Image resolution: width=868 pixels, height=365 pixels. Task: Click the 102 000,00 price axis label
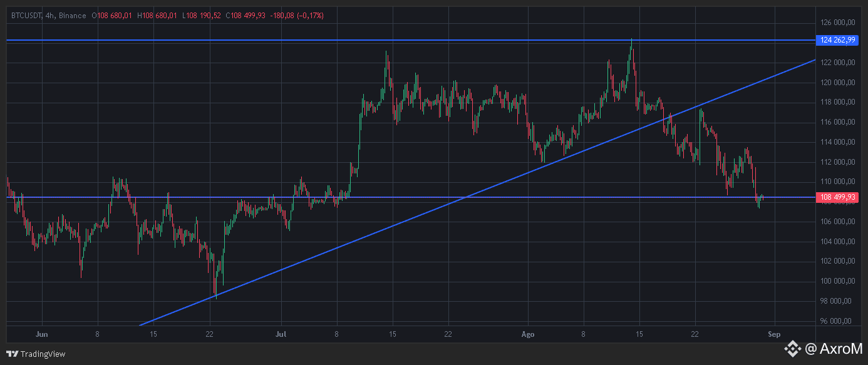[x=837, y=262]
